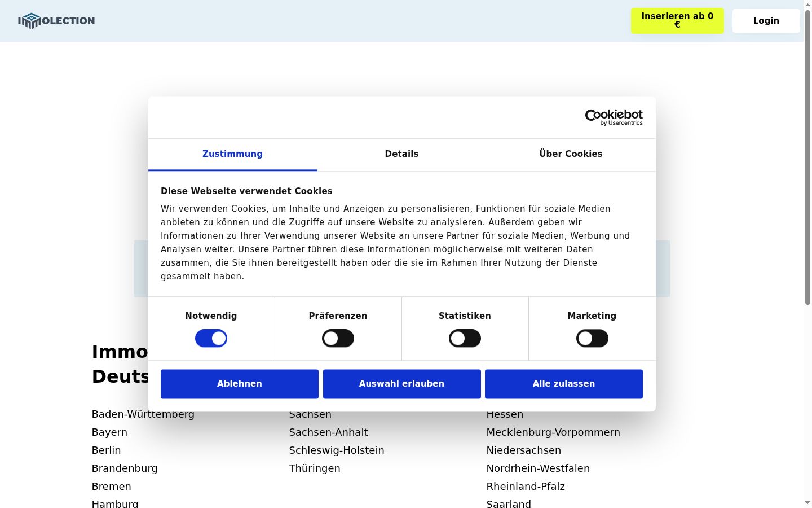Open the Nordrhein-Westfalen link

538,468
